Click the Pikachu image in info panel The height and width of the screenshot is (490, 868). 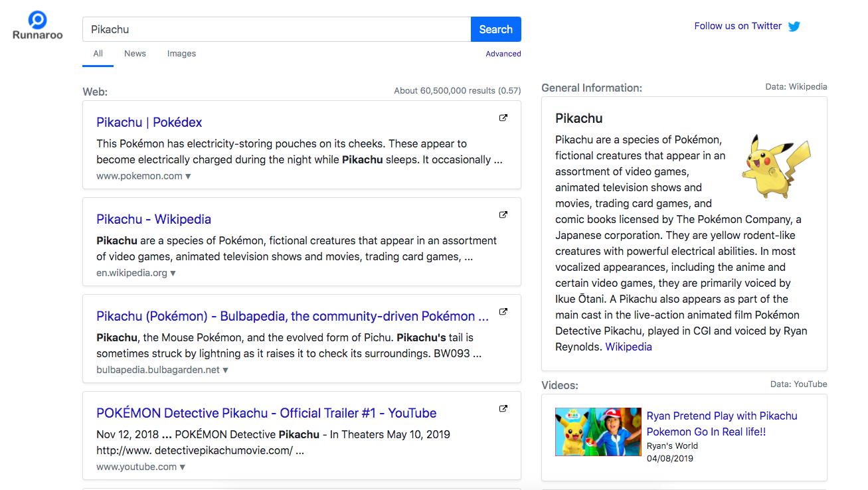coord(776,166)
